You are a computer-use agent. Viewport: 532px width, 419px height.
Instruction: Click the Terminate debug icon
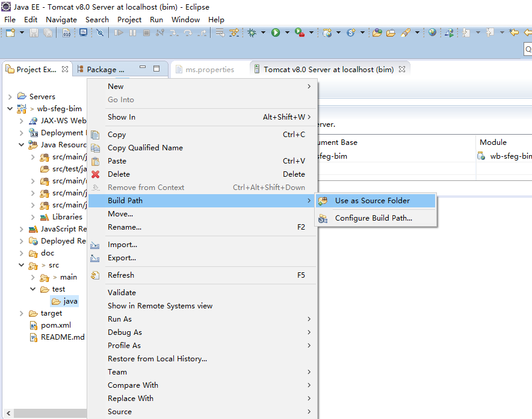[x=146, y=32]
